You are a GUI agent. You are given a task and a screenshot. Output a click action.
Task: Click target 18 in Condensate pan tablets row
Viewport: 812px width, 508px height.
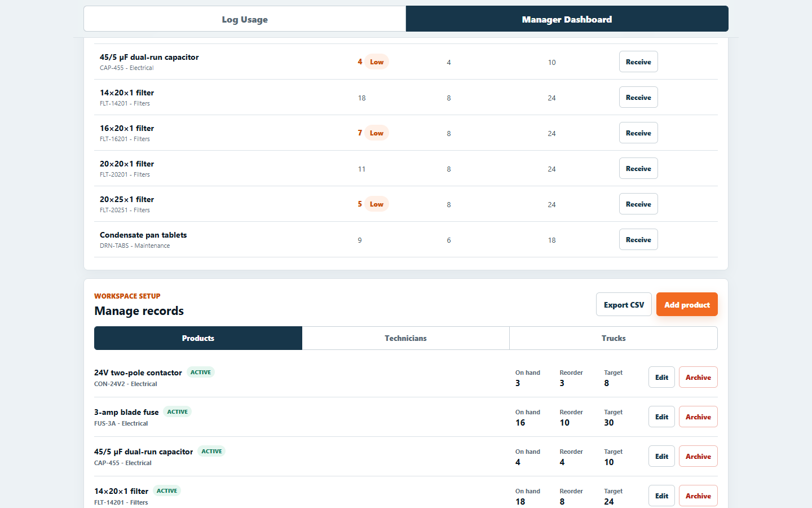tap(551, 240)
